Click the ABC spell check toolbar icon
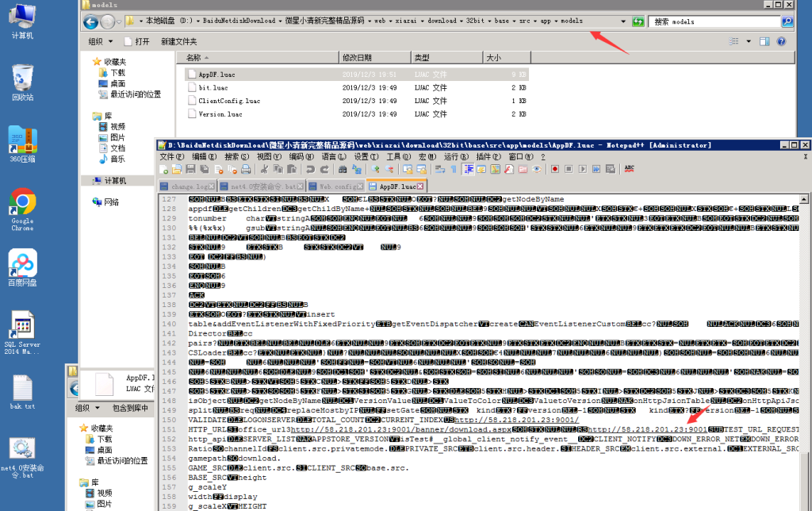 (630, 169)
